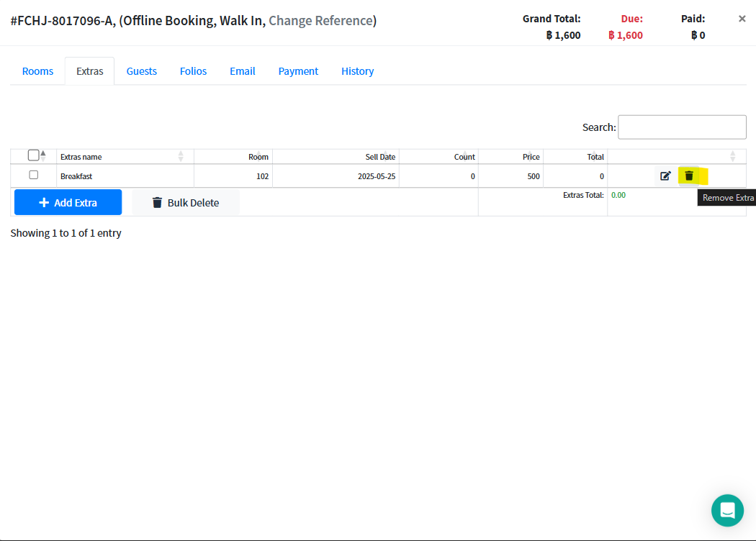This screenshot has width=756, height=541.
Task: Open the Payment tab
Action: (x=298, y=71)
